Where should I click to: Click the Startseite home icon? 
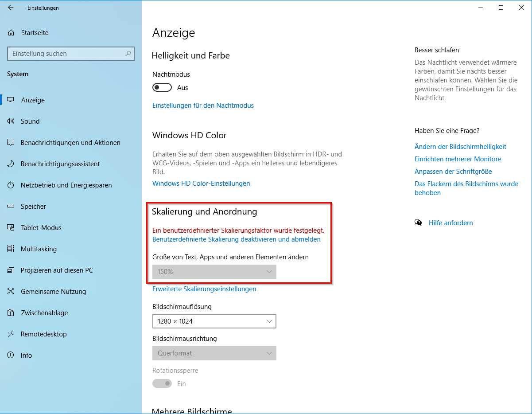point(11,33)
